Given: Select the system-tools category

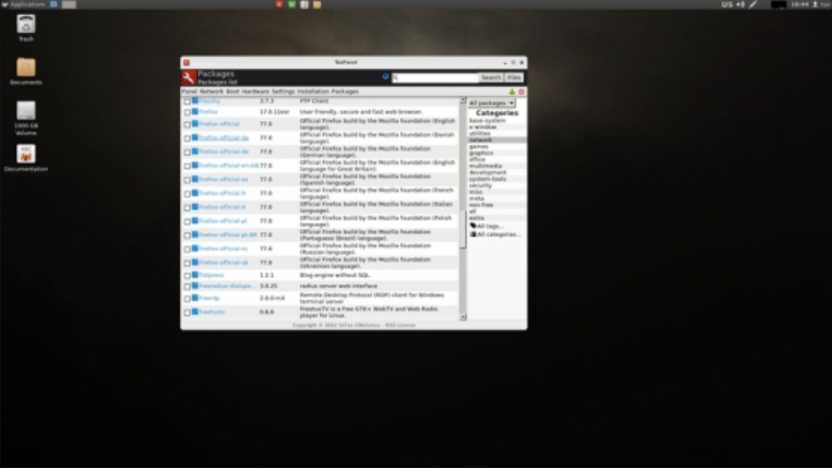Looking at the screenshot, I should 488,179.
